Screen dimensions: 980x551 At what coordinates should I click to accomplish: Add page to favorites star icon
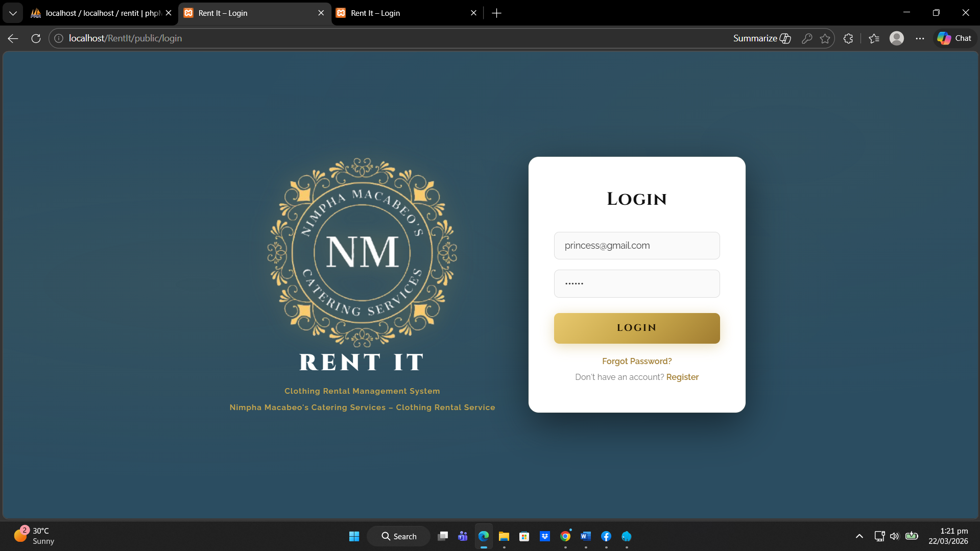pyautogui.click(x=825, y=38)
